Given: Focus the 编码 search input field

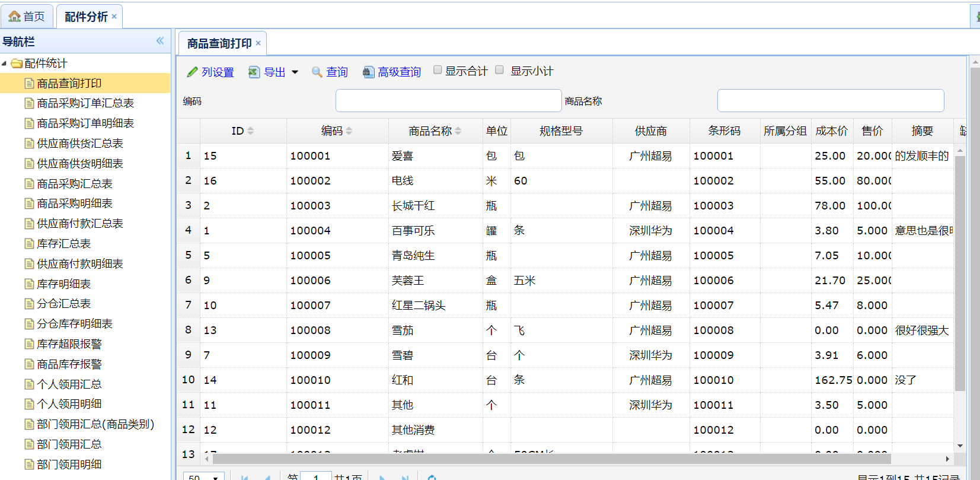Looking at the screenshot, I should tap(449, 101).
